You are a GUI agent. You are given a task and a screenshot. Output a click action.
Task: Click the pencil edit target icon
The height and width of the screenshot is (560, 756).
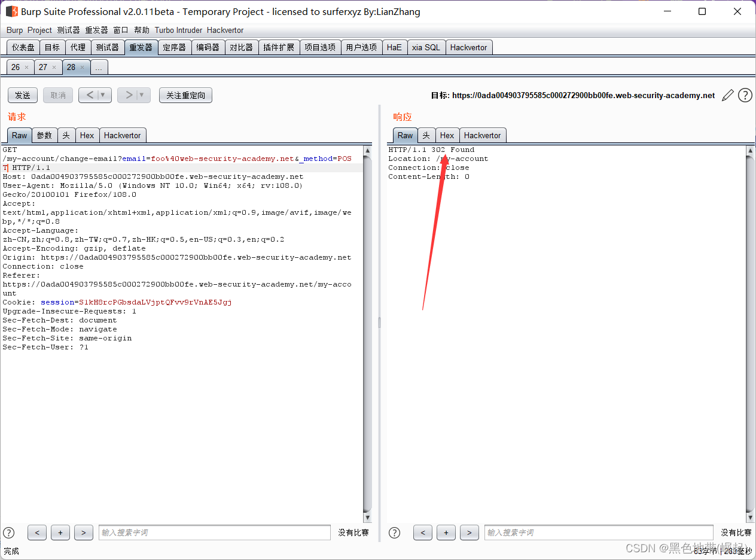point(728,95)
